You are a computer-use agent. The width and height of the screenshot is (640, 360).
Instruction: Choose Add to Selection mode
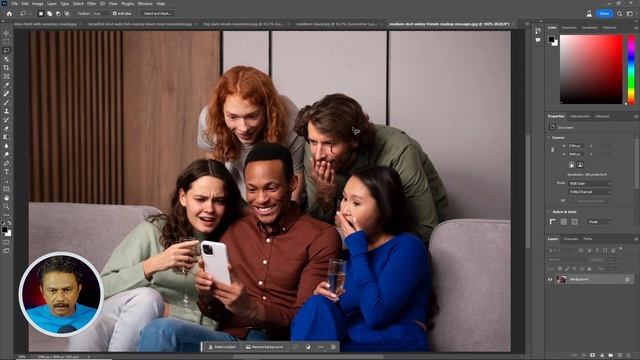coord(49,13)
